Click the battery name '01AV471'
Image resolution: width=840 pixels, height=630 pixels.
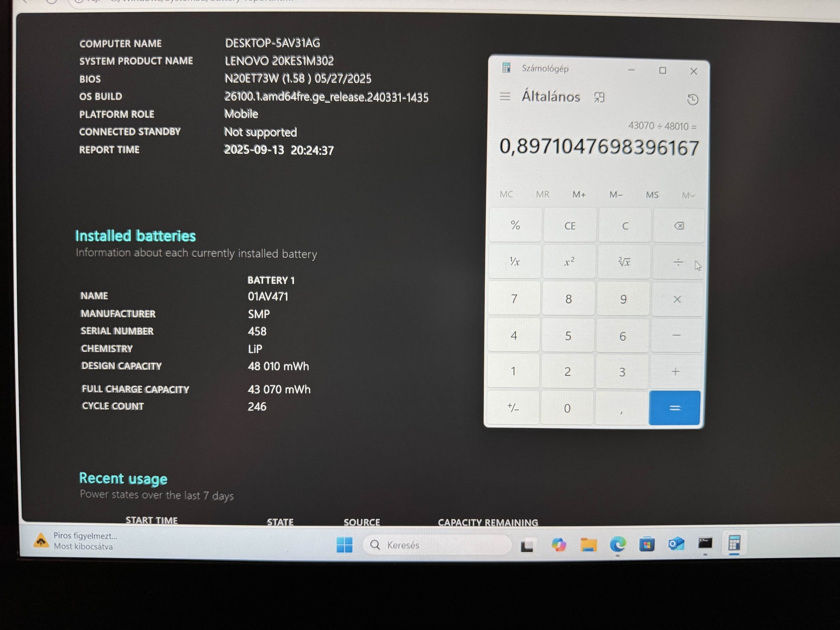pyautogui.click(x=268, y=296)
